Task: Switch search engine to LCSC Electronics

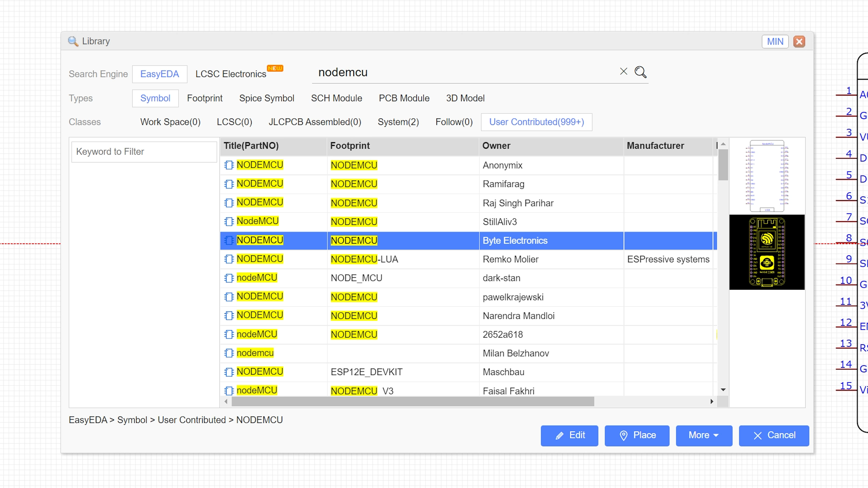Action: coord(231,74)
